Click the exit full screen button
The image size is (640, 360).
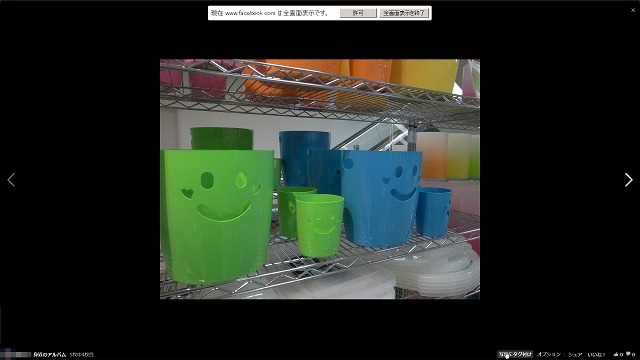(x=404, y=13)
